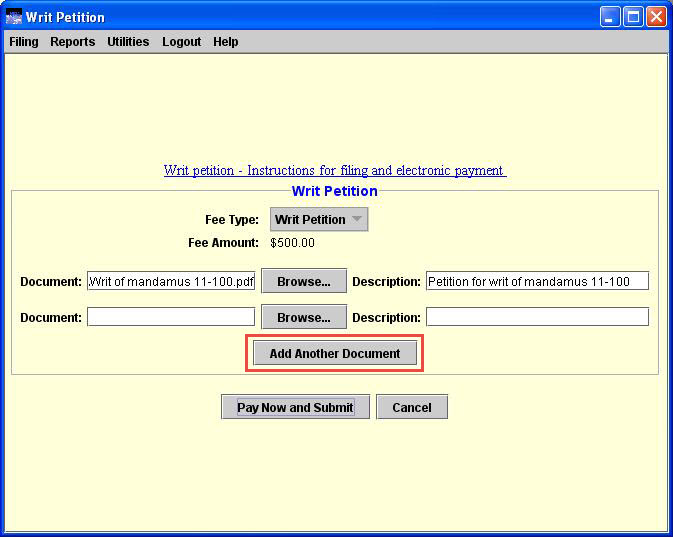Viewport: 673px width, 537px height.
Task: Minimize the Writ Petition window
Action: pyautogui.click(x=609, y=17)
